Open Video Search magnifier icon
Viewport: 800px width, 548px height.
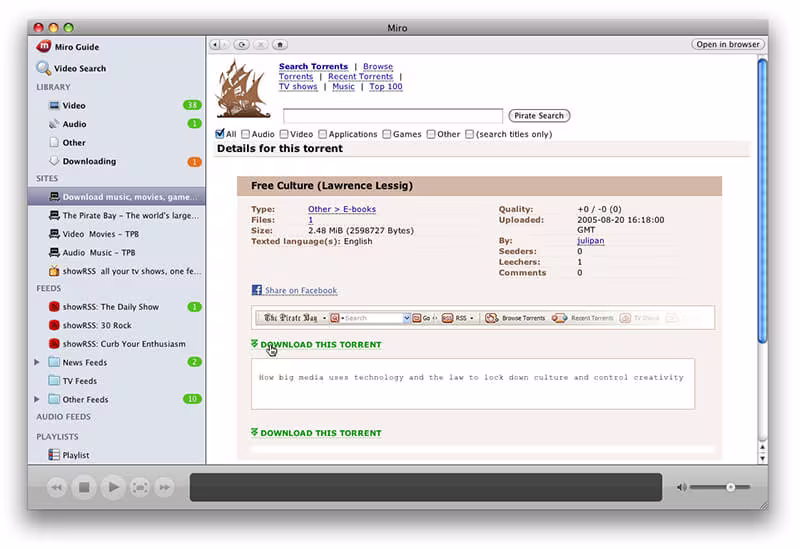pos(43,68)
